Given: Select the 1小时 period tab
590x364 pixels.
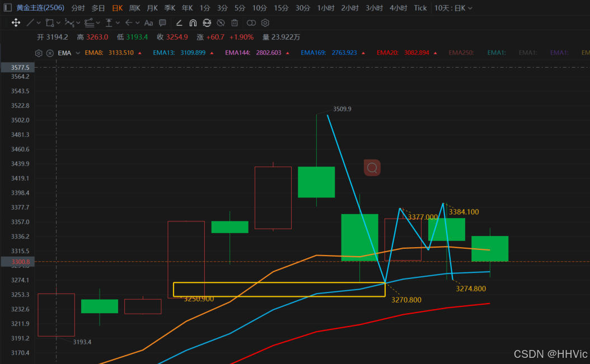Looking at the screenshot, I should 326,8.
